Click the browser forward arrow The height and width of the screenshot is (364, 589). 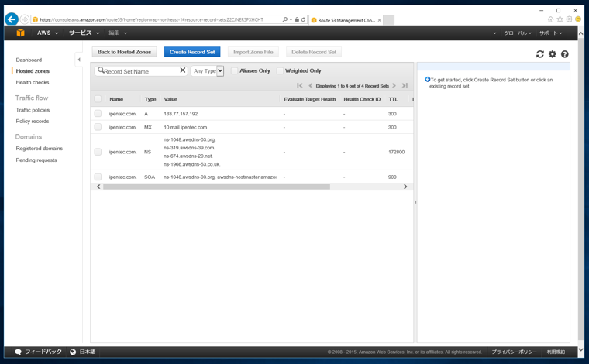pos(25,19)
